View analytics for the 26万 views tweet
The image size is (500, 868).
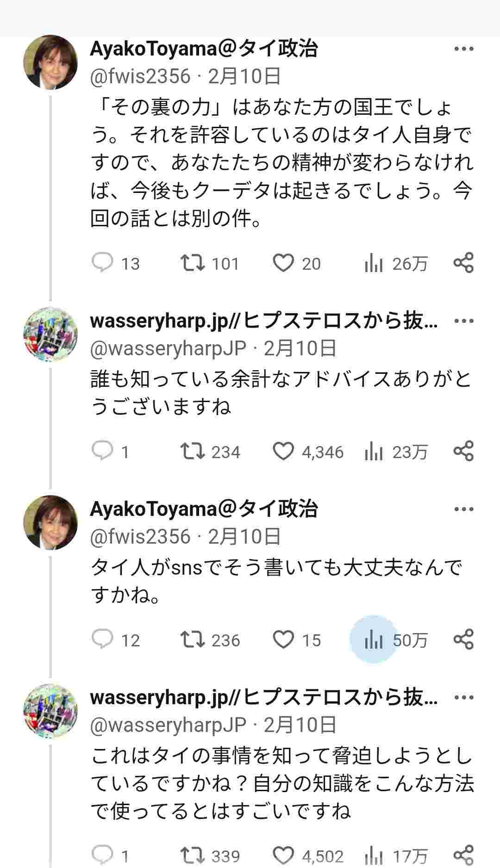373,264
